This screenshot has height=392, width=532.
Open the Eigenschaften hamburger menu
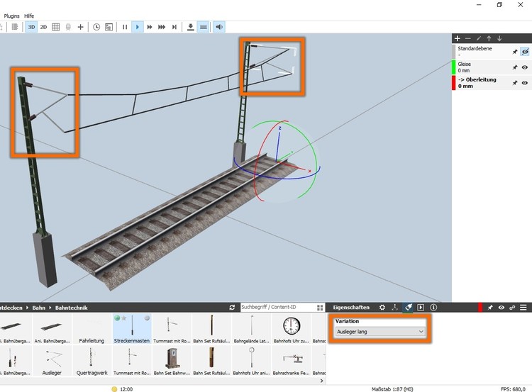[x=523, y=308]
